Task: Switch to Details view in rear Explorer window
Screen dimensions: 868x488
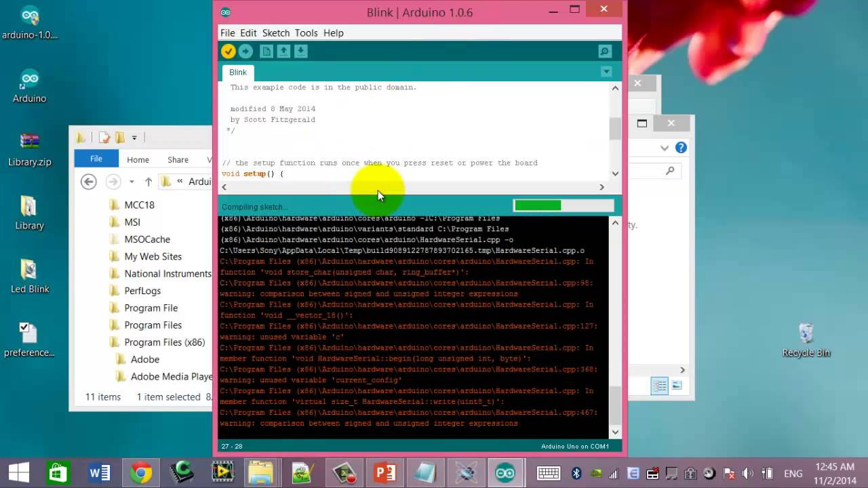Action: pyautogui.click(x=660, y=386)
